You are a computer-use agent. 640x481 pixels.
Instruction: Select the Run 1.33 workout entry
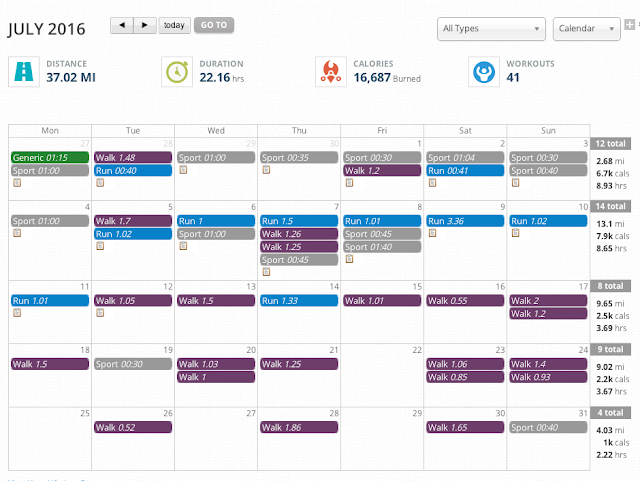[x=297, y=300]
